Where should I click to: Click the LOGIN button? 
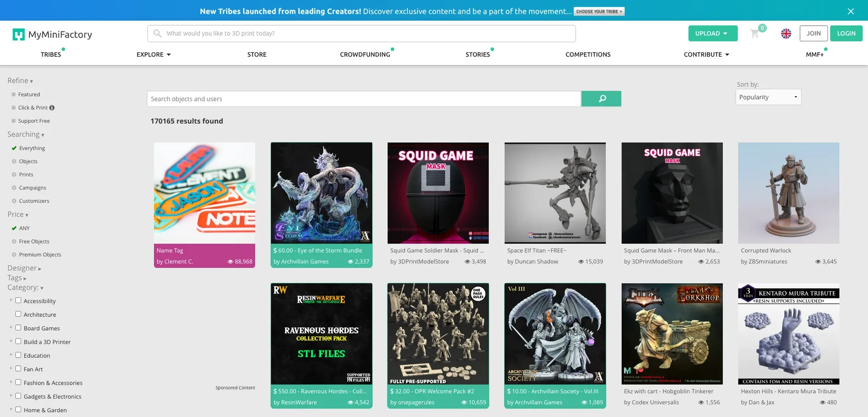click(x=846, y=33)
